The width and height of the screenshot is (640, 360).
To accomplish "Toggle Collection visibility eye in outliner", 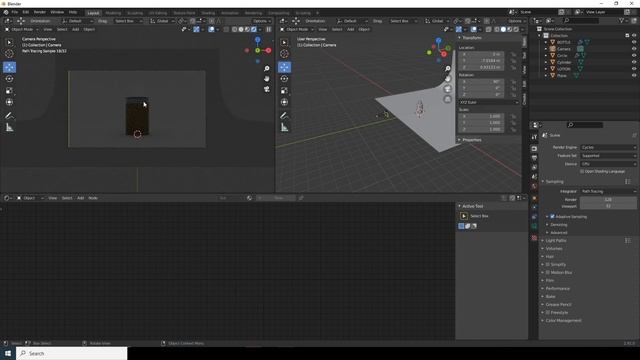I will [x=634, y=36].
